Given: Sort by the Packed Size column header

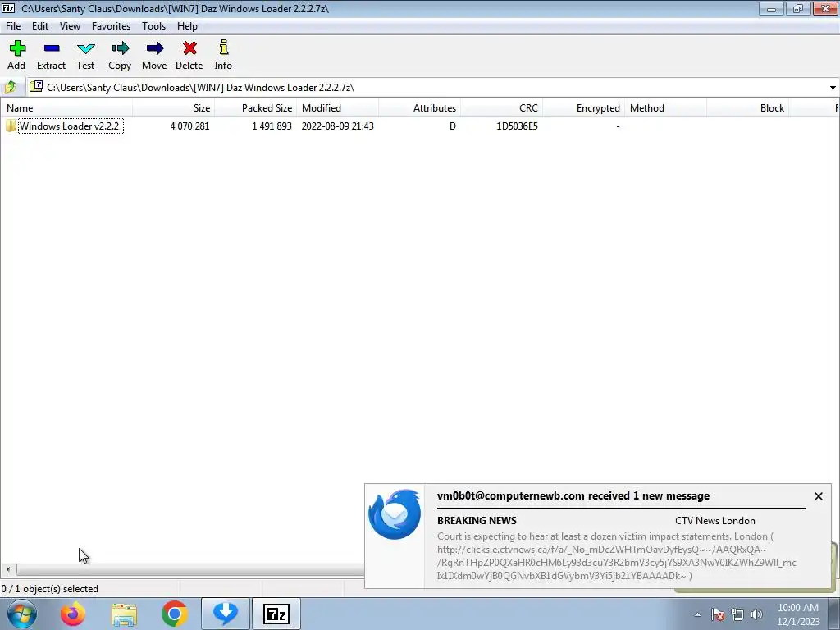Looking at the screenshot, I should tap(256, 107).
